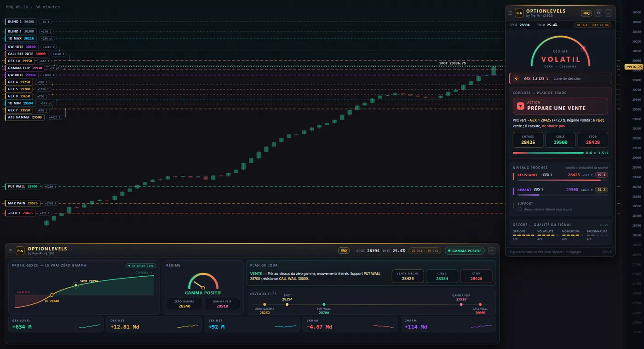Click the −GEX 1 28425 chart label
Image resolution: width=644 pixels, height=349 pixels.
(x=20, y=213)
